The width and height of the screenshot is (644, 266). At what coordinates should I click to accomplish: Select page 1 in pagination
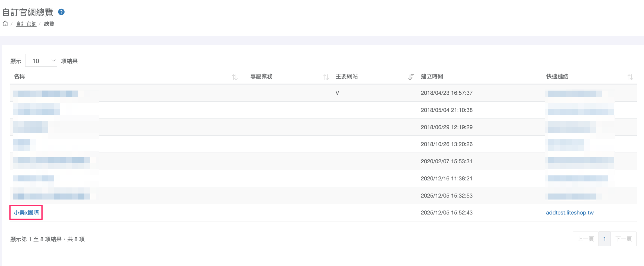pyautogui.click(x=605, y=239)
